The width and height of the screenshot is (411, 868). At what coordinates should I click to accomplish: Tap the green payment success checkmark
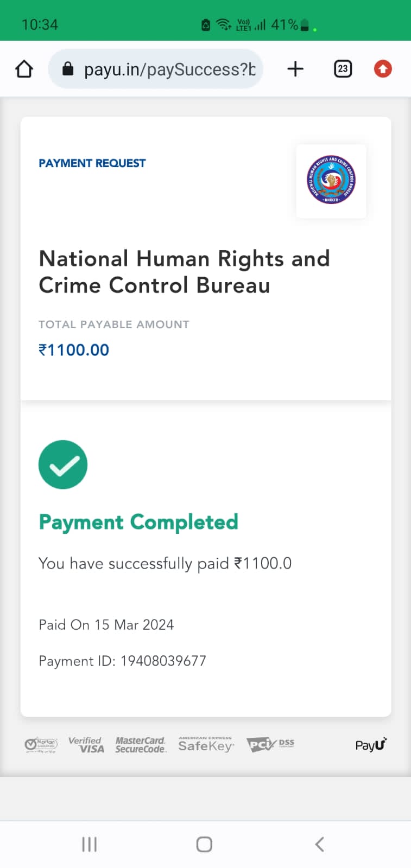tap(63, 465)
